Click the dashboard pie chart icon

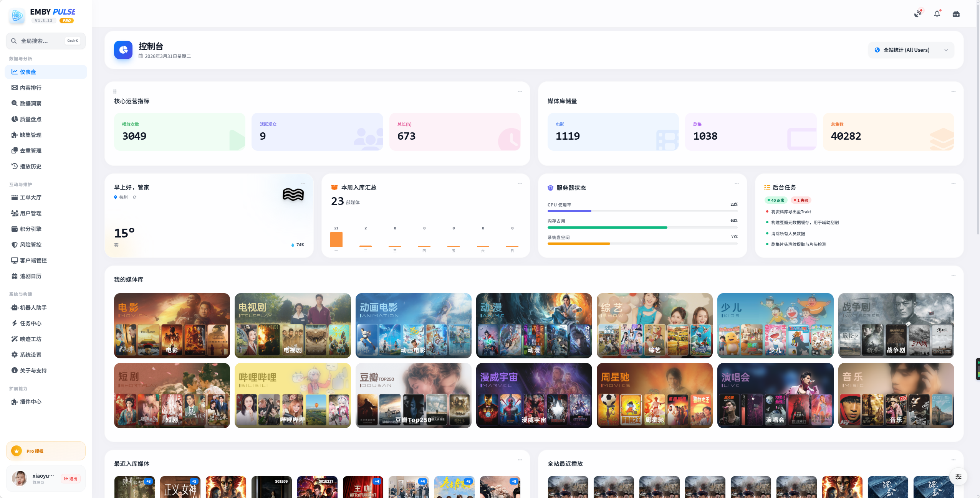pos(123,50)
